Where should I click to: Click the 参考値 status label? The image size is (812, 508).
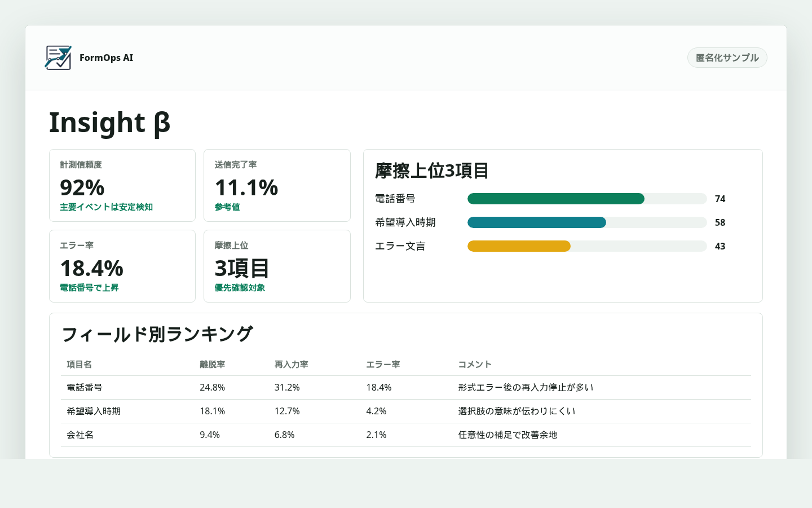click(x=227, y=207)
